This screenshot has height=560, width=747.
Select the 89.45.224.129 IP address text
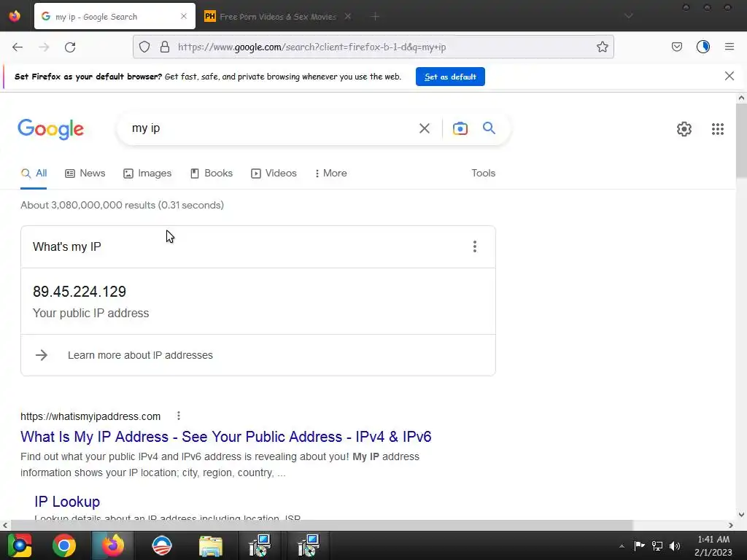80,292
